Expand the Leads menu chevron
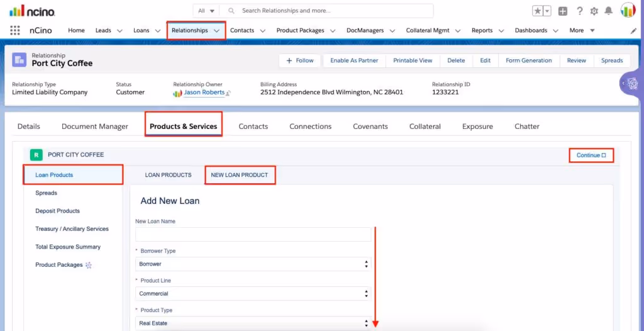The image size is (644, 331). (120, 31)
